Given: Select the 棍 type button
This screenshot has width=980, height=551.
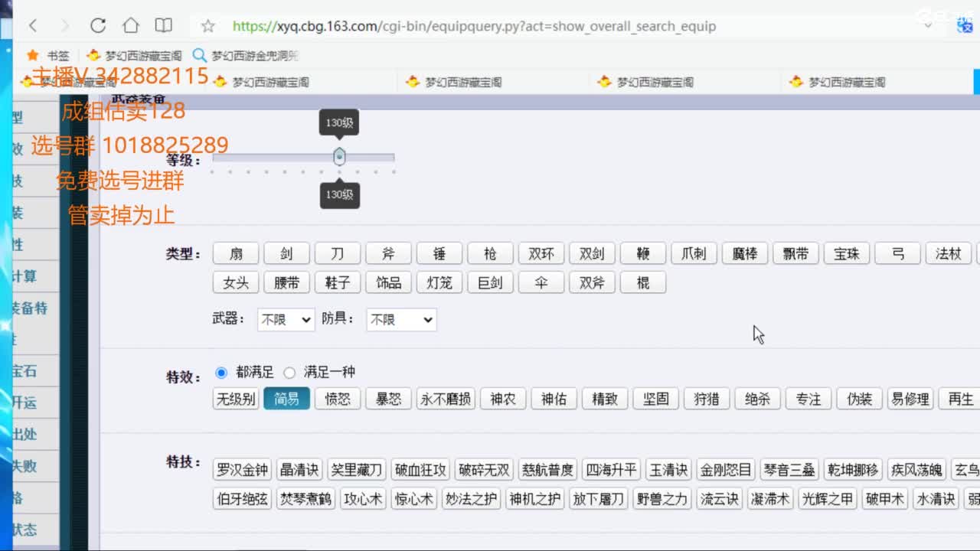Looking at the screenshot, I should [x=643, y=282].
